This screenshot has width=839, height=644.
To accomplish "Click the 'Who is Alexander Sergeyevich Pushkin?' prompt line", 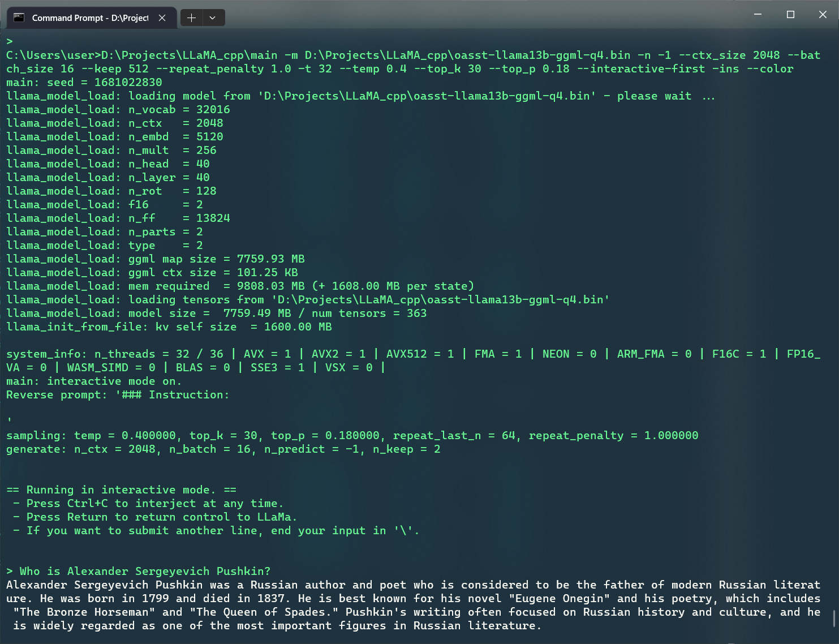I will tap(139, 571).
